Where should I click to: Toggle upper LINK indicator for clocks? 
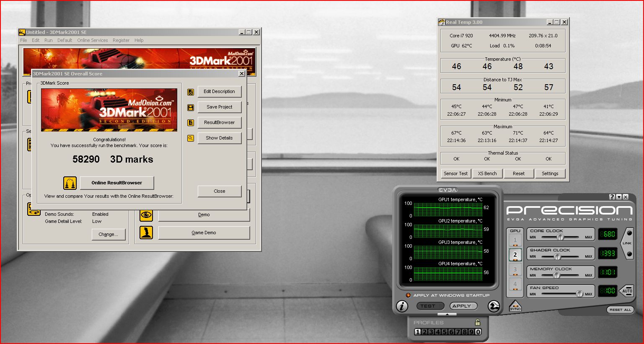(x=629, y=233)
